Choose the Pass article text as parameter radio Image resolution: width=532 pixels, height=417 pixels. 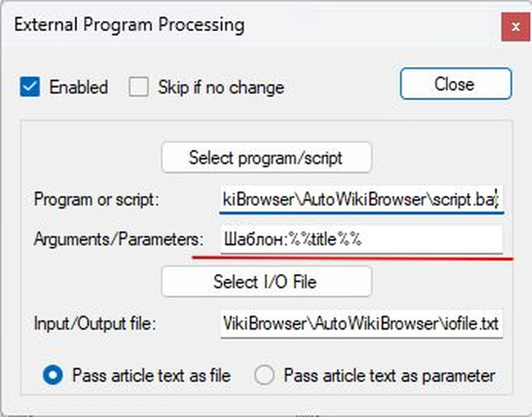click(264, 375)
